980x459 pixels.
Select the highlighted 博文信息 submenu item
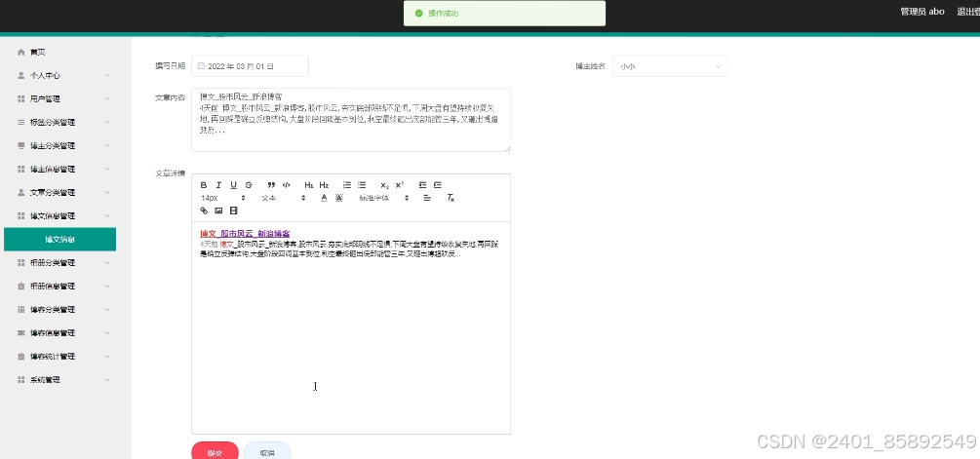coord(60,239)
